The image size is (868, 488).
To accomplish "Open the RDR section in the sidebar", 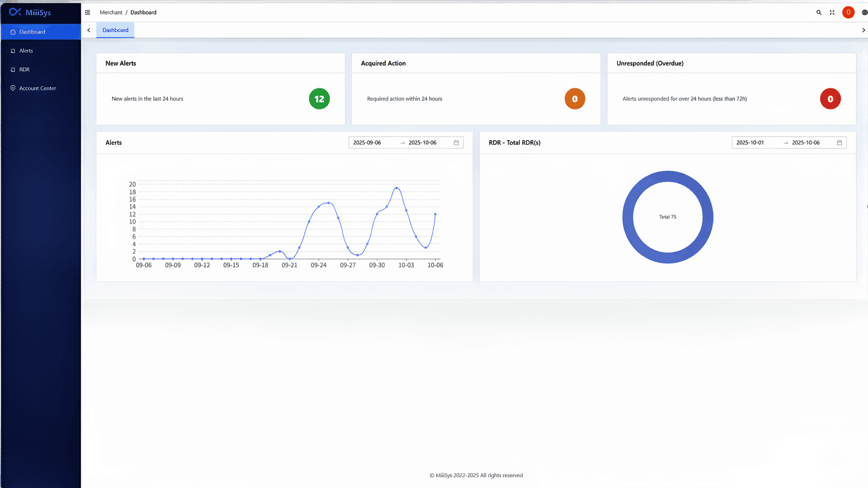I will 41,69.
